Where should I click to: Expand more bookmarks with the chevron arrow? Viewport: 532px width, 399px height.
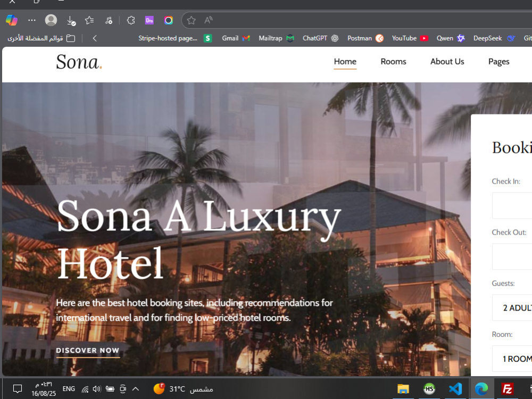tap(95, 38)
